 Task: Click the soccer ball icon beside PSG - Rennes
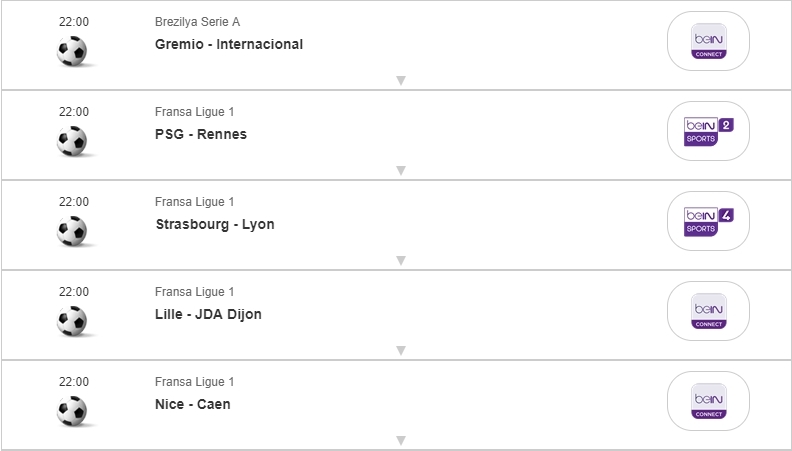click(72, 140)
